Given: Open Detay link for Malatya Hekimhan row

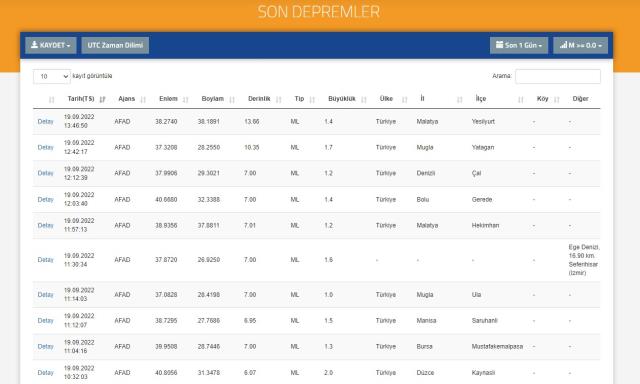Looking at the screenshot, I should pos(45,225).
